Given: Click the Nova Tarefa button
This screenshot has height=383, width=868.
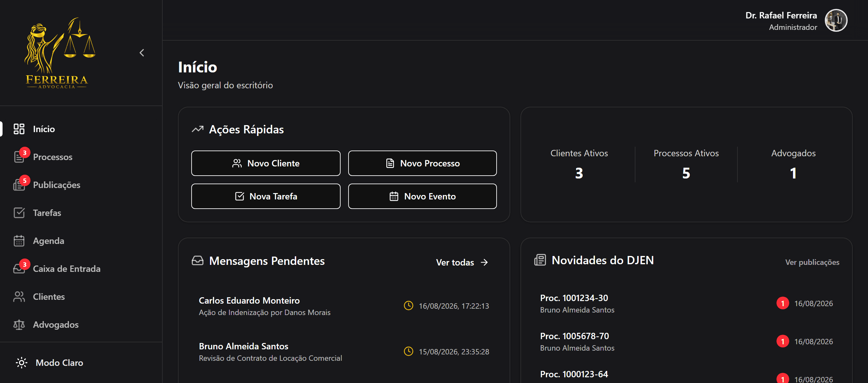Looking at the screenshot, I should [266, 196].
